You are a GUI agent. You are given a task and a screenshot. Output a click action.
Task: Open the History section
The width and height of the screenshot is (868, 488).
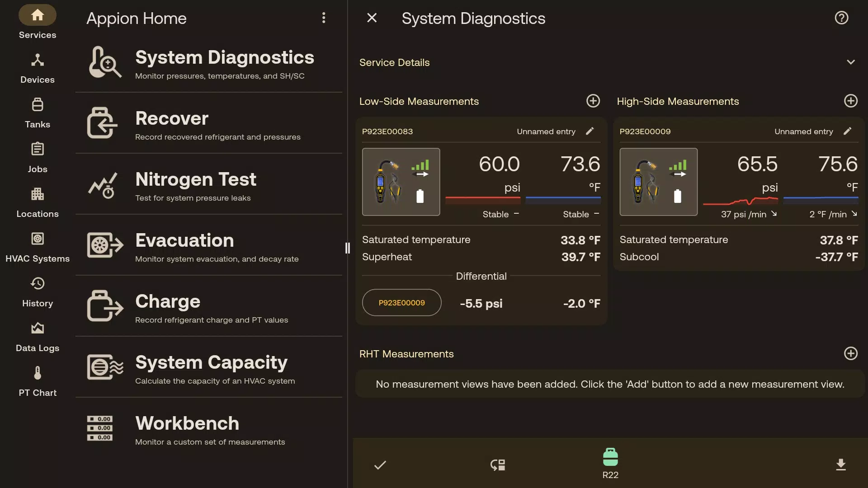point(38,292)
